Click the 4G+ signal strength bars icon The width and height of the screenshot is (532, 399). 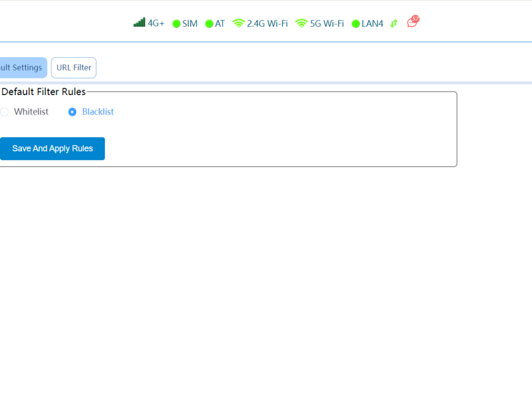pyautogui.click(x=139, y=23)
